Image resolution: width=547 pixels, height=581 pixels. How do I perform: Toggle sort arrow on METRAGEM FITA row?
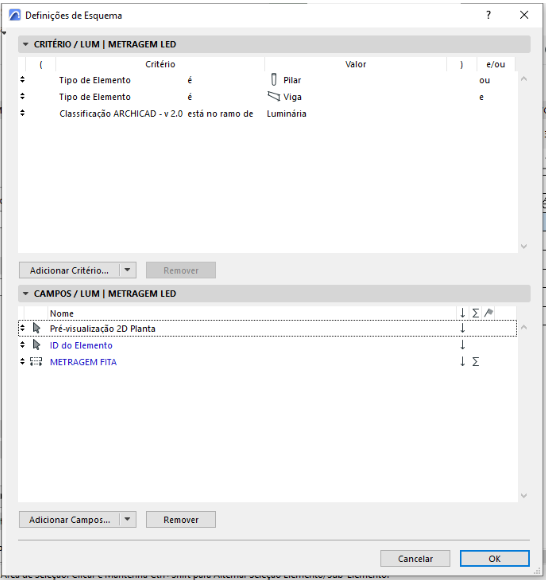[463, 362]
